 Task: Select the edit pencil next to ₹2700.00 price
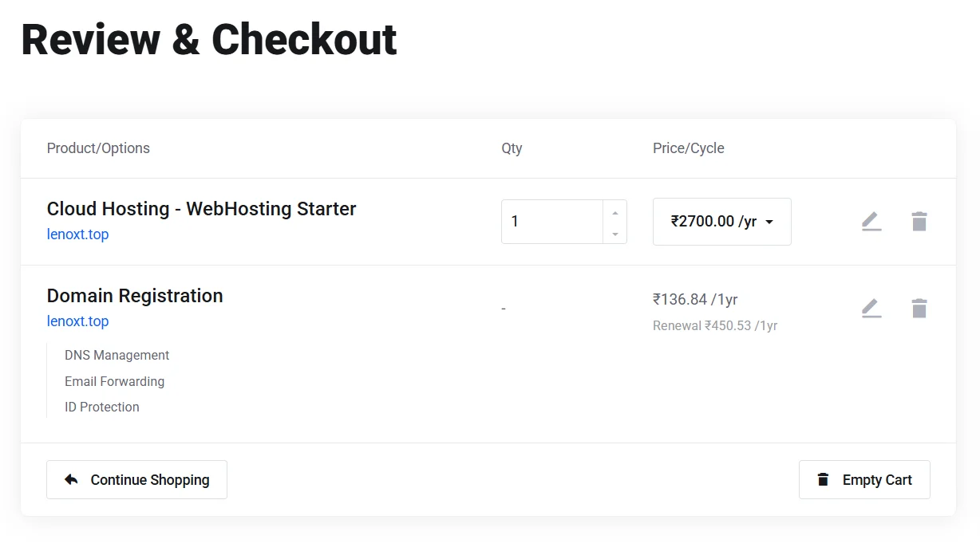coord(871,222)
